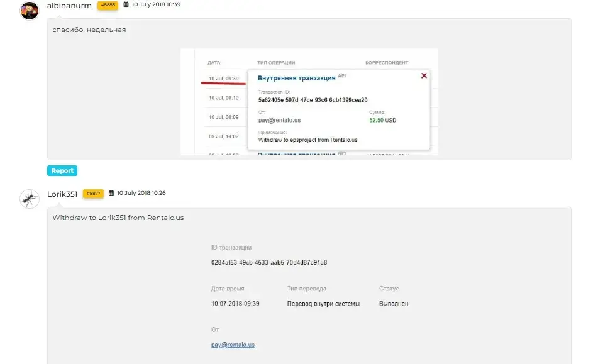The height and width of the screenshot is (364, 603).
Task: Click the '10 July 2018 10:39' timestamp
Action: (x=156, y=4)
